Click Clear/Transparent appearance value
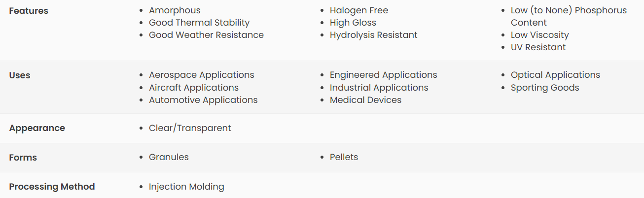 pos(190,128)
